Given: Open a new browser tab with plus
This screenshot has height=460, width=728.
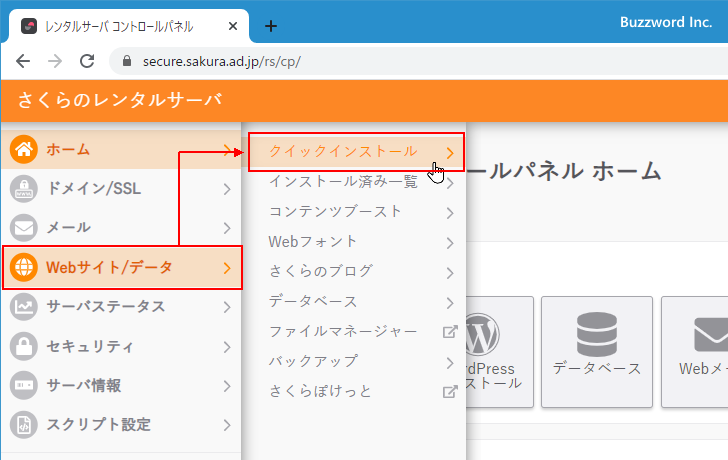Looking at the screenshot, I should (271, 26).
